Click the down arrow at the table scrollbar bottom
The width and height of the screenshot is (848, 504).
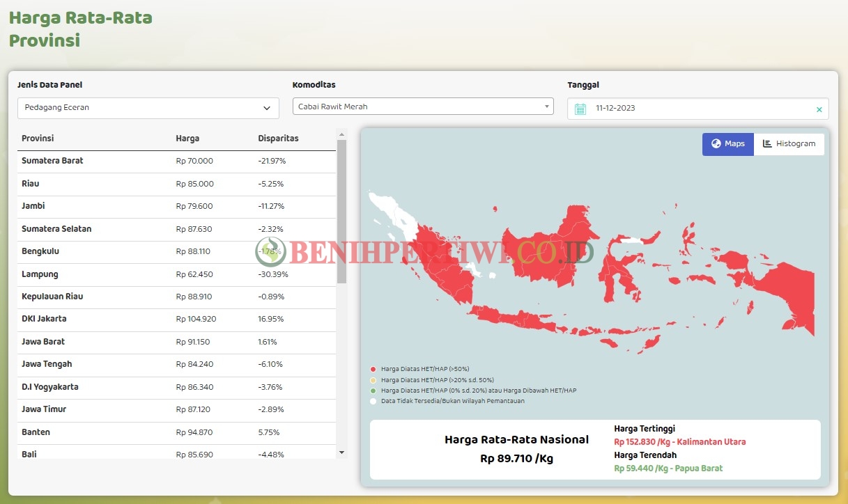click(x=341, y=452)
